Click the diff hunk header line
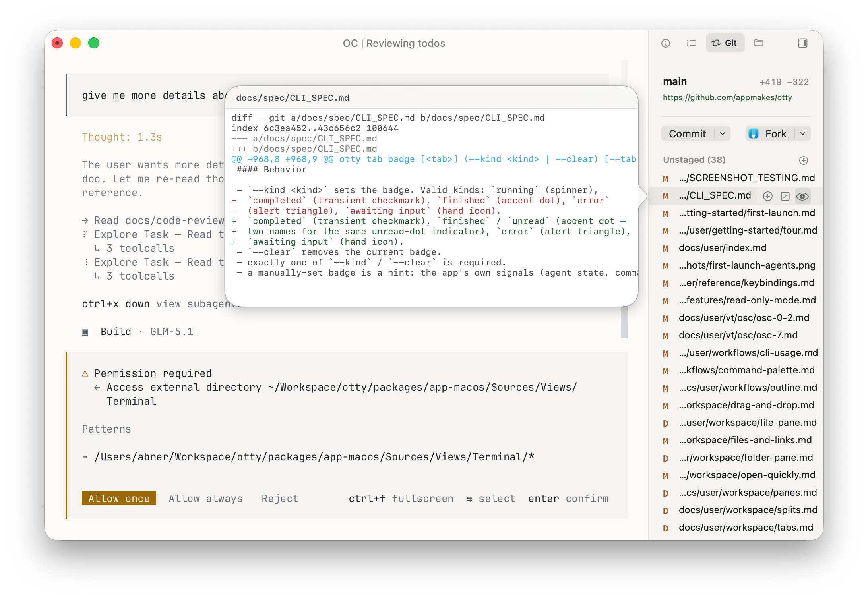The height and width of the screenshot is (599, 868). 433,159
